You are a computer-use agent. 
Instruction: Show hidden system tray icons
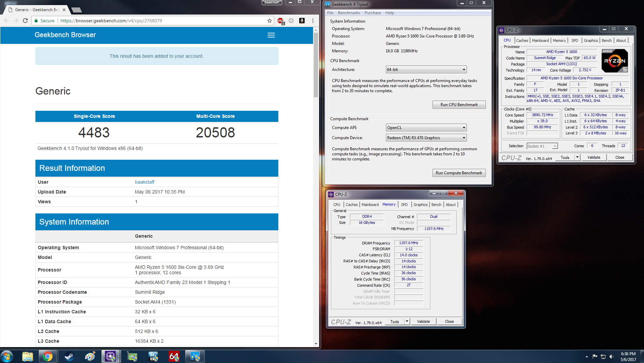point(587,357)
